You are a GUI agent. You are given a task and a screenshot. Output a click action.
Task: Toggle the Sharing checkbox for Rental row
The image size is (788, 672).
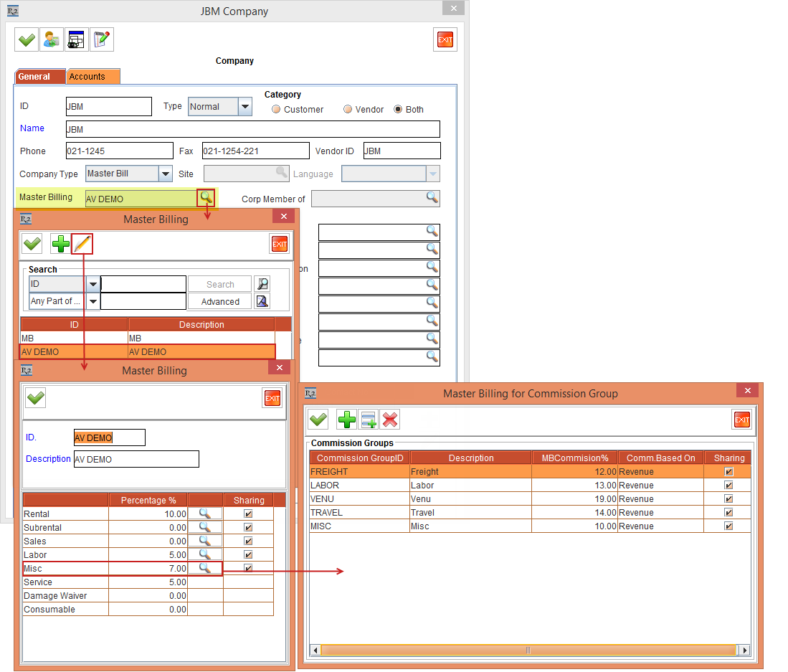pos(249,514)
